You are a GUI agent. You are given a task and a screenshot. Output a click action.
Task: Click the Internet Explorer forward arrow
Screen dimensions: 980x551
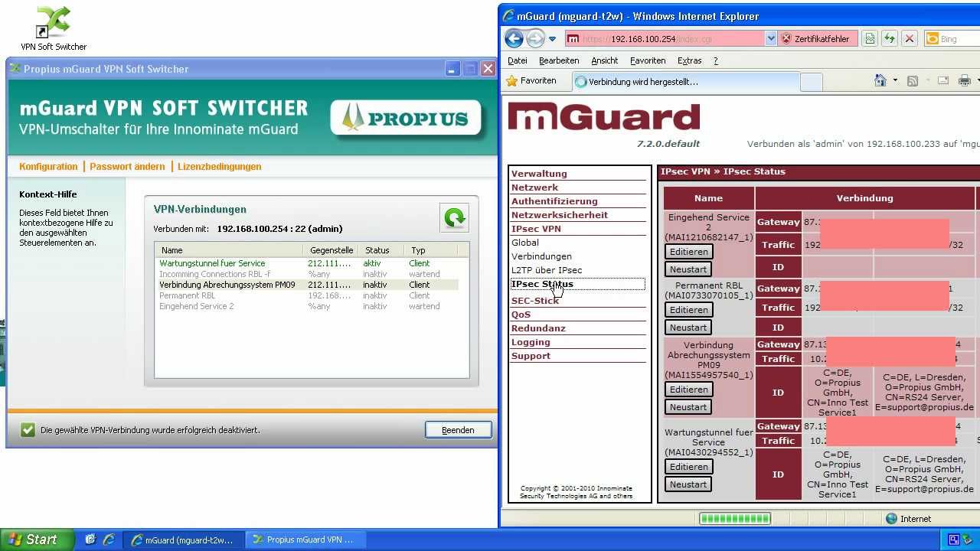(x=535, y=38)
